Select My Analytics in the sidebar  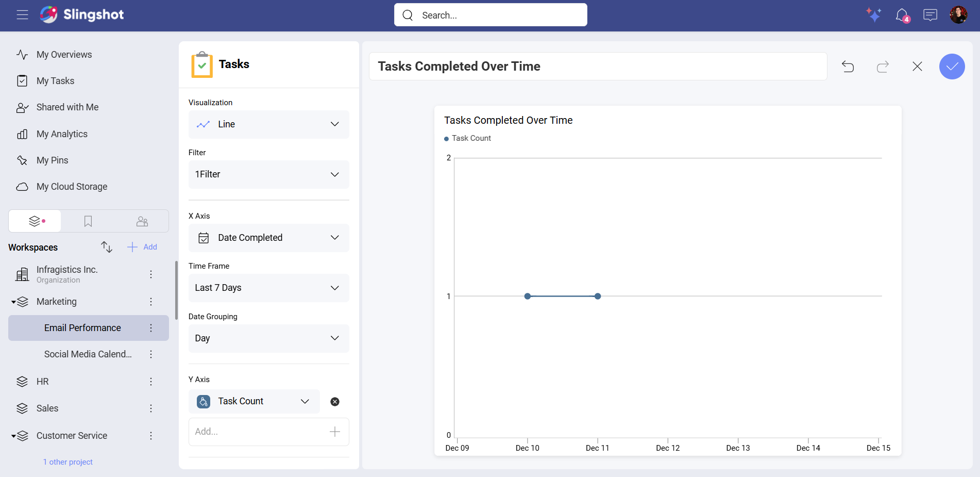(x=61, y=134)
